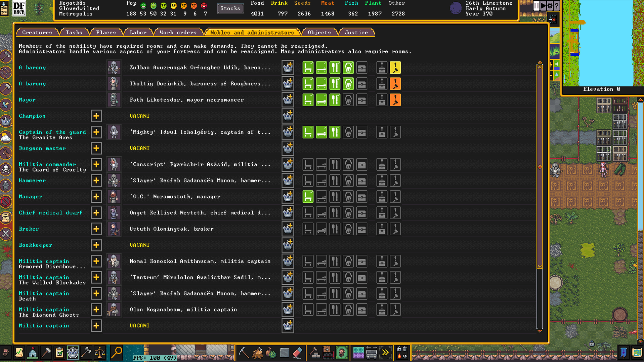Screen dimensions: 644x362
Task: Select the chop trees tool
Action: click(258, 353)
